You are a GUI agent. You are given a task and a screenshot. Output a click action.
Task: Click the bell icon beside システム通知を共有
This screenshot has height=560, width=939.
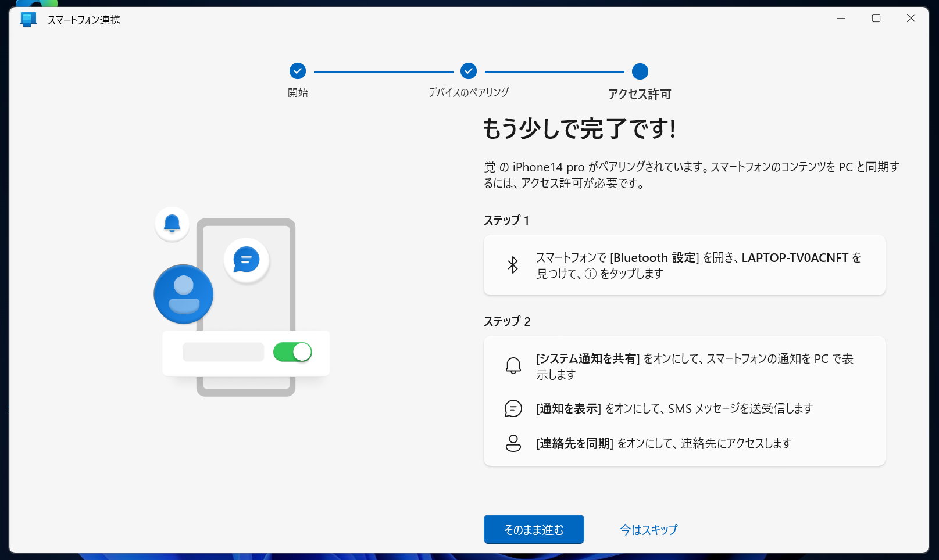513,365
